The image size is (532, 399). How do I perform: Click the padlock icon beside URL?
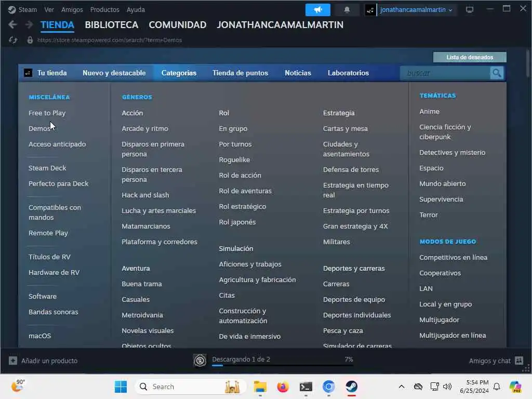click(x=30, y=40)
